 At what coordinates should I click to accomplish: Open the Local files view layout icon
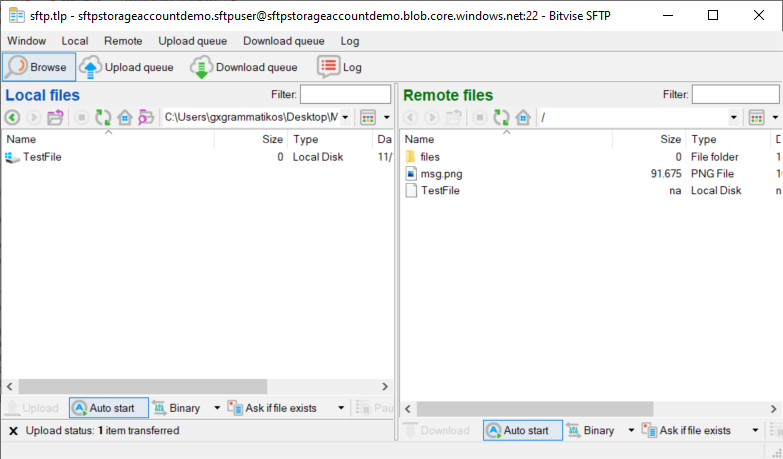368,118
